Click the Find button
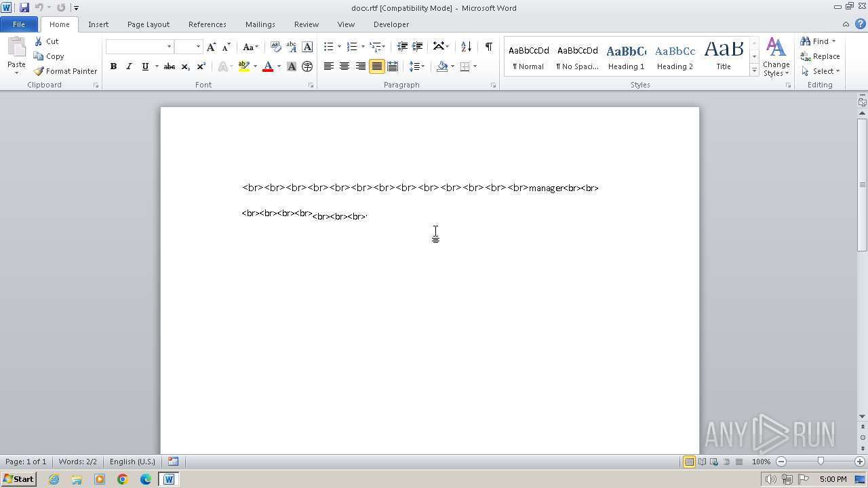 pos(817,41)
